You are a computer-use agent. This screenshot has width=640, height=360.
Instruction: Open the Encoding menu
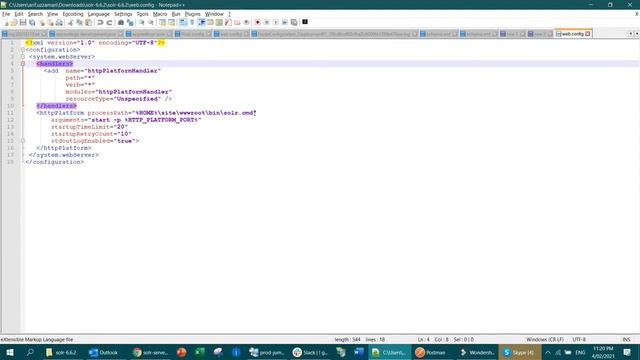click(x=73, y=14)
